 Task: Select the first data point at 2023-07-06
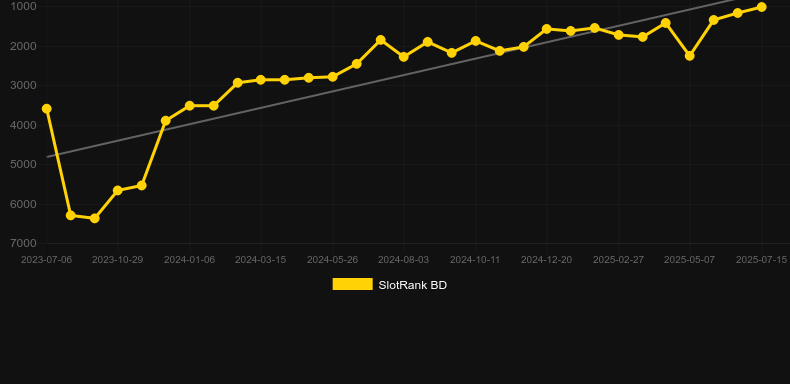point(46,109)
